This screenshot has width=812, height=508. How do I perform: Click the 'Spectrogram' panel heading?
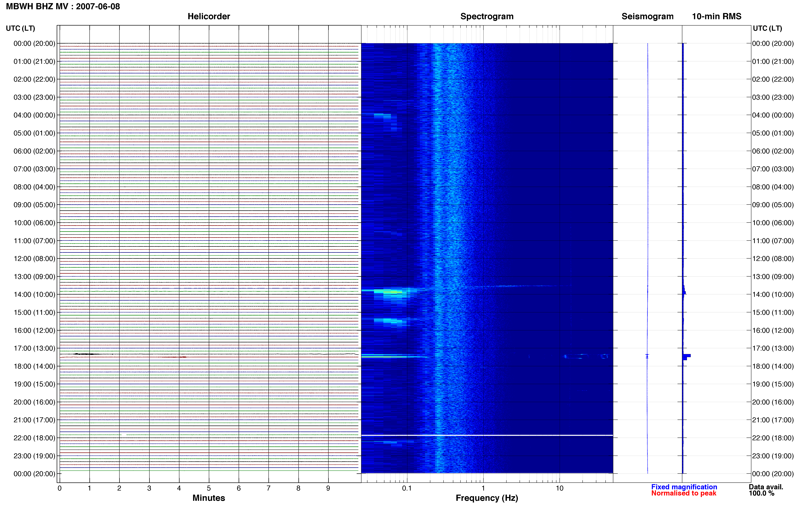click(487, 16)
